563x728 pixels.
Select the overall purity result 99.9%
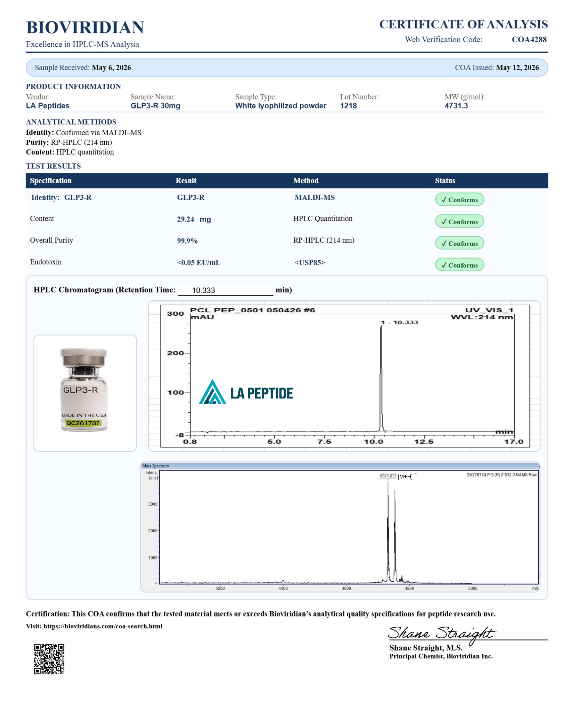coord(187,241)
